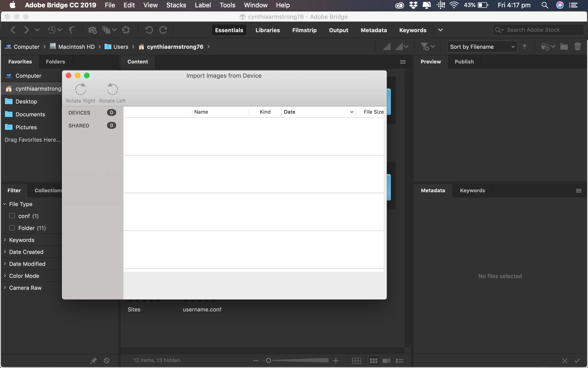Collapse the File Type filter section

(5, 204)
